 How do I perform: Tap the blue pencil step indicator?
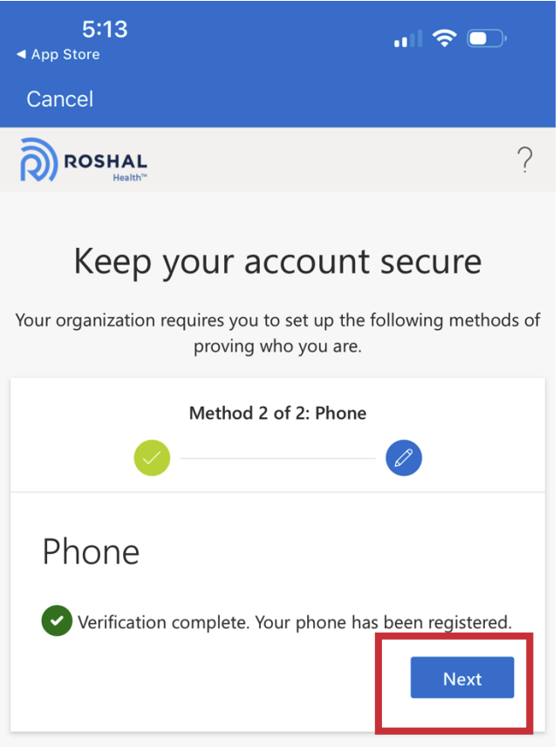[x=404, y=457]
